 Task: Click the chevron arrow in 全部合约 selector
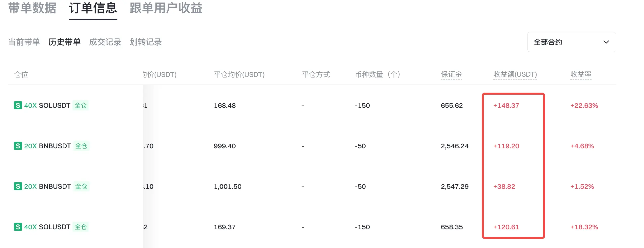[x=606, y=42]
